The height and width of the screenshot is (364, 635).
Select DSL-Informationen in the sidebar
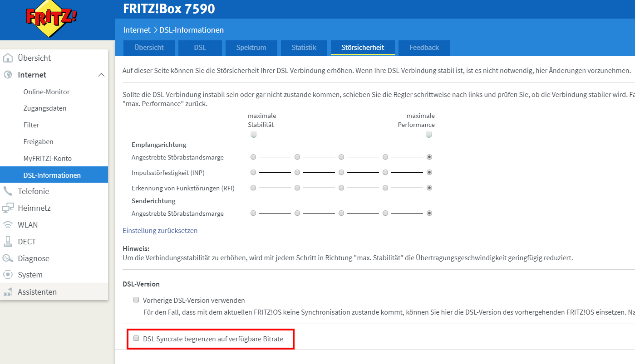[54, 175]
